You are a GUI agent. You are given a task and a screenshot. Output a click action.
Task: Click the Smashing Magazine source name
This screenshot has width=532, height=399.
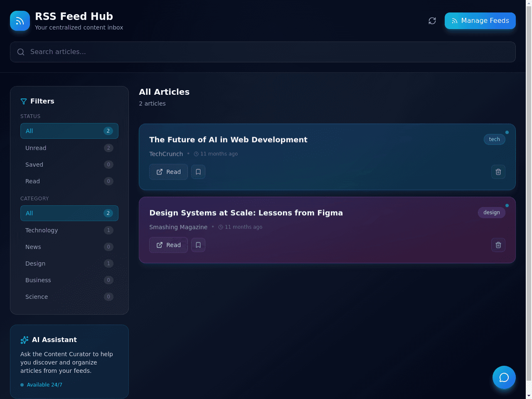178,227
